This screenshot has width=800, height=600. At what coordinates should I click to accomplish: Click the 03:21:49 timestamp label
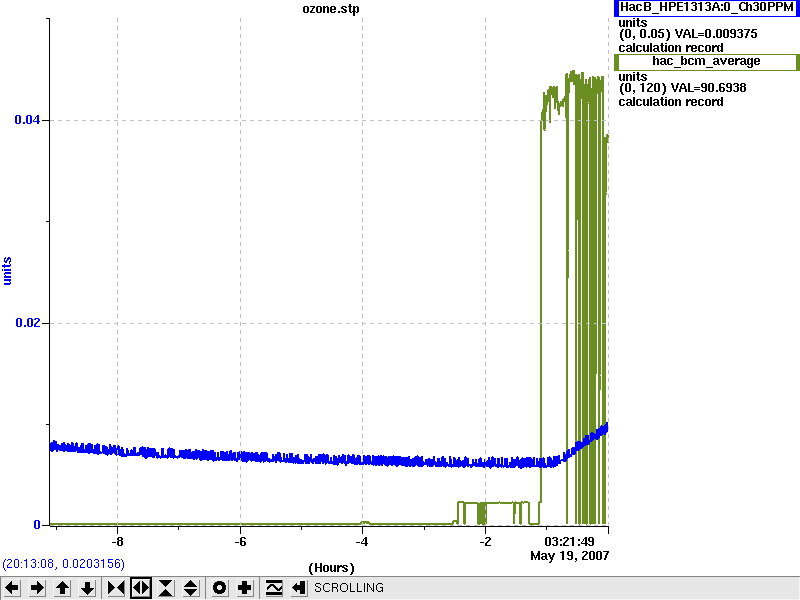569,541
